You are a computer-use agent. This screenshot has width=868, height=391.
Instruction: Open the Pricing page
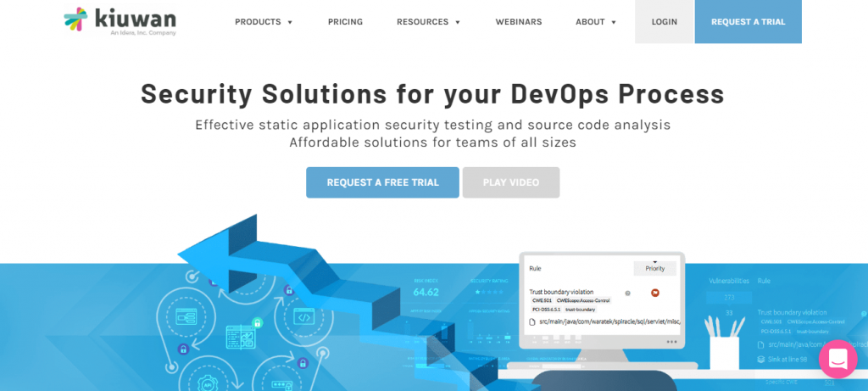pyautogui.click(x=345, y=22)
